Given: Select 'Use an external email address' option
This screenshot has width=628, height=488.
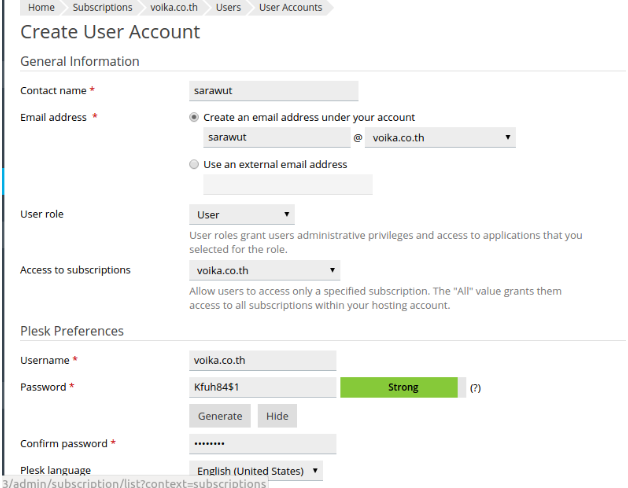Looking at the screenshot, I should coord(194,164).
